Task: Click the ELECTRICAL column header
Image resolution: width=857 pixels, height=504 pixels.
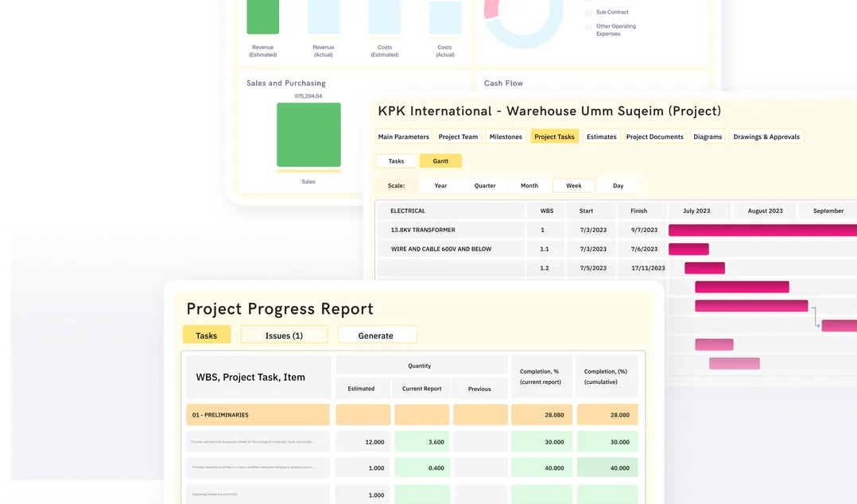Action: coord(450,211)
